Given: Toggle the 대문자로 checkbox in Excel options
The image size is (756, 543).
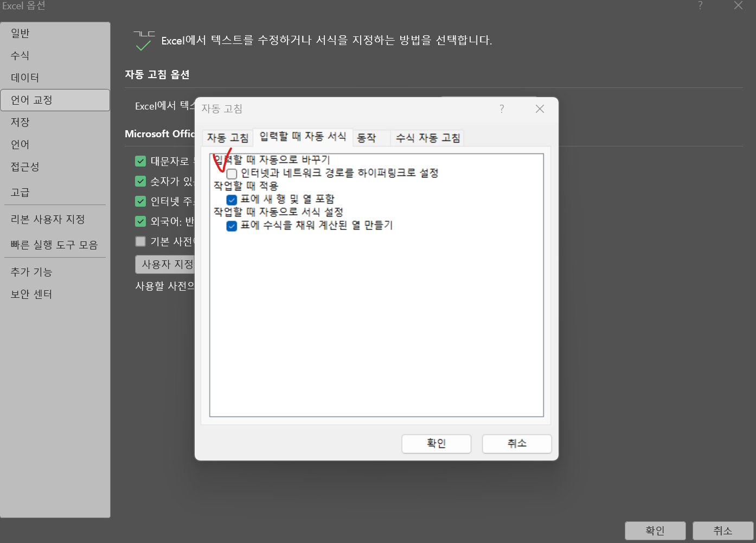Looking at the screenshot, I should 140,161.
